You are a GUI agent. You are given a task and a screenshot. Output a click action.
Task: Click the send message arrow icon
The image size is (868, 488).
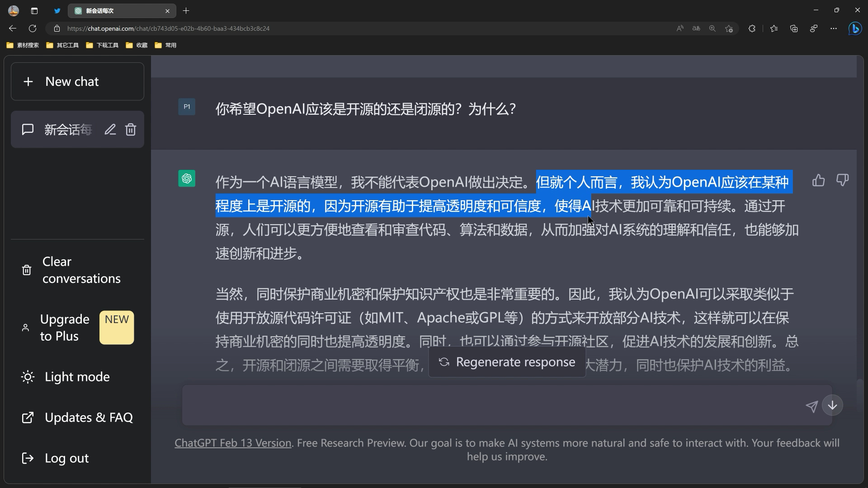(x=811, y=406)
